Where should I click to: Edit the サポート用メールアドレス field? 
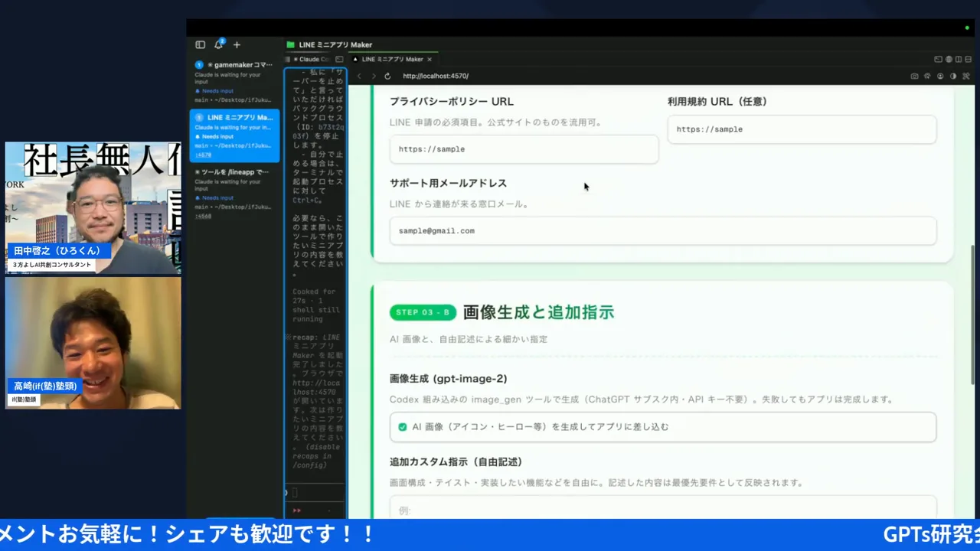point(663,230)
